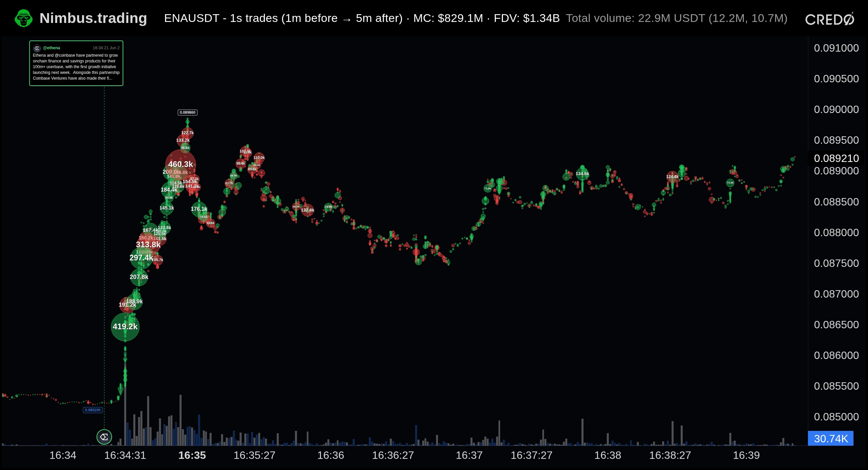Click the 16:37 time axis label
Screen dimensions: 868x470
[x=469, y=455]
